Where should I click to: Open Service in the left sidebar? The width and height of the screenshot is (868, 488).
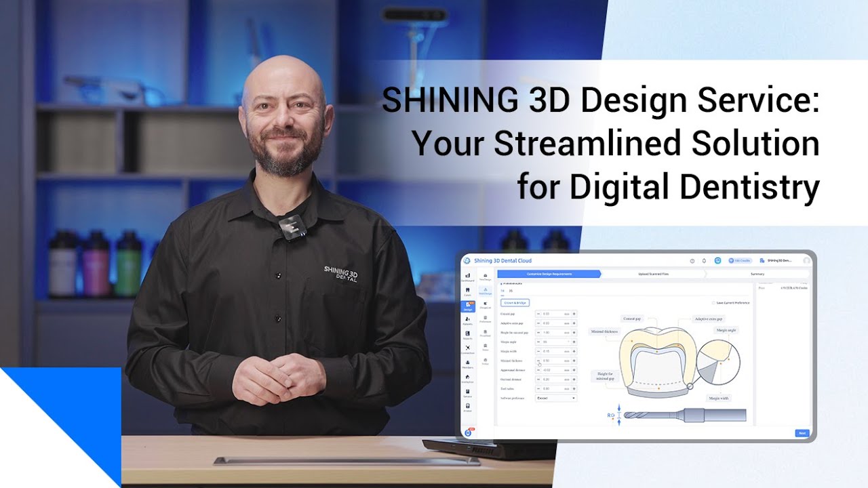click(x=468, y=393)
